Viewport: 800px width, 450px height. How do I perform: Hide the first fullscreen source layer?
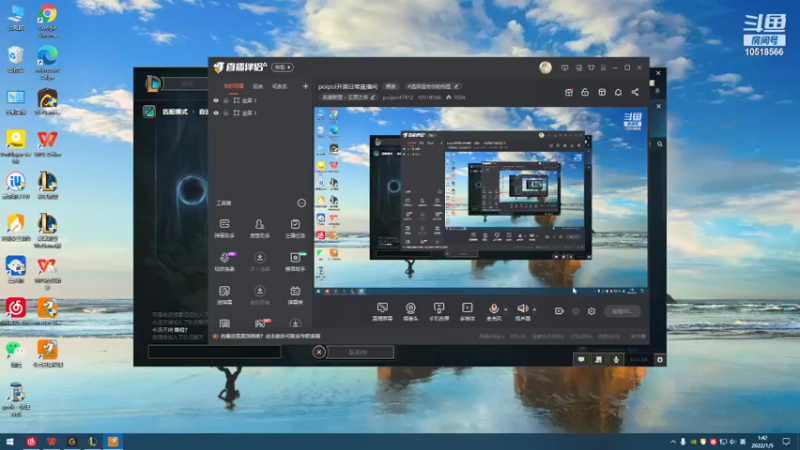pyautogui.click(x=216, y=101)
